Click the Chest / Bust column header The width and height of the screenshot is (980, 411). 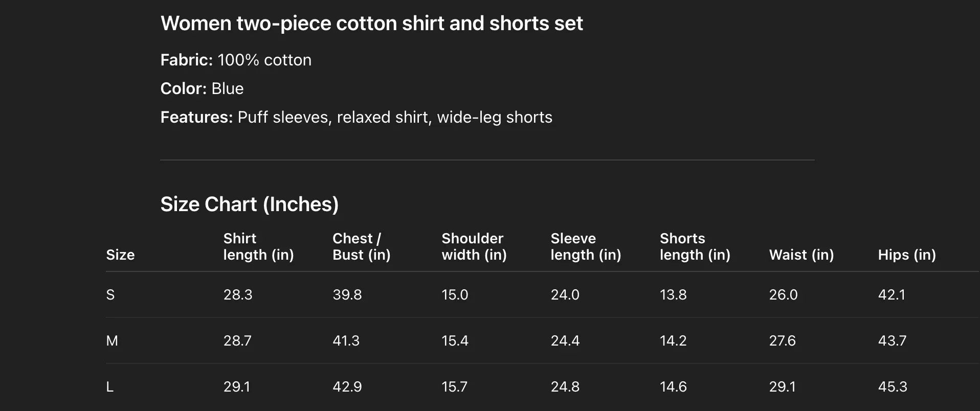point(361,246)
